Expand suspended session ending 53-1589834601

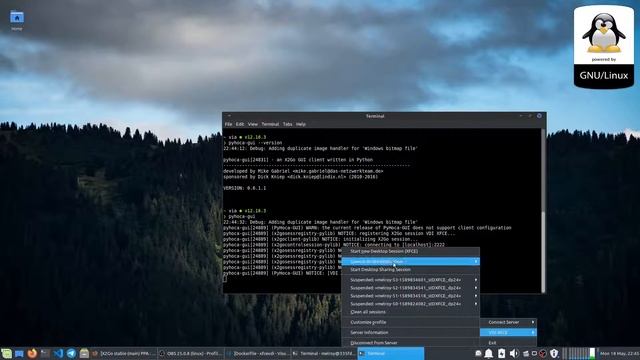(x=410, y=280)
